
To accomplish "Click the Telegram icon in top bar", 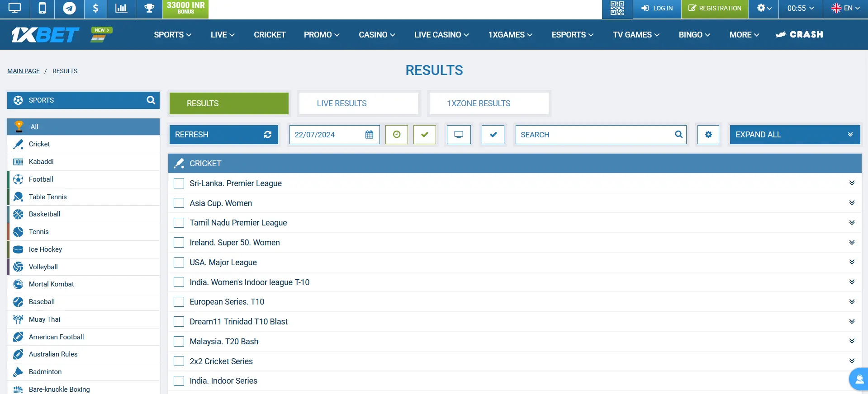I will click(x=69, y=9).
